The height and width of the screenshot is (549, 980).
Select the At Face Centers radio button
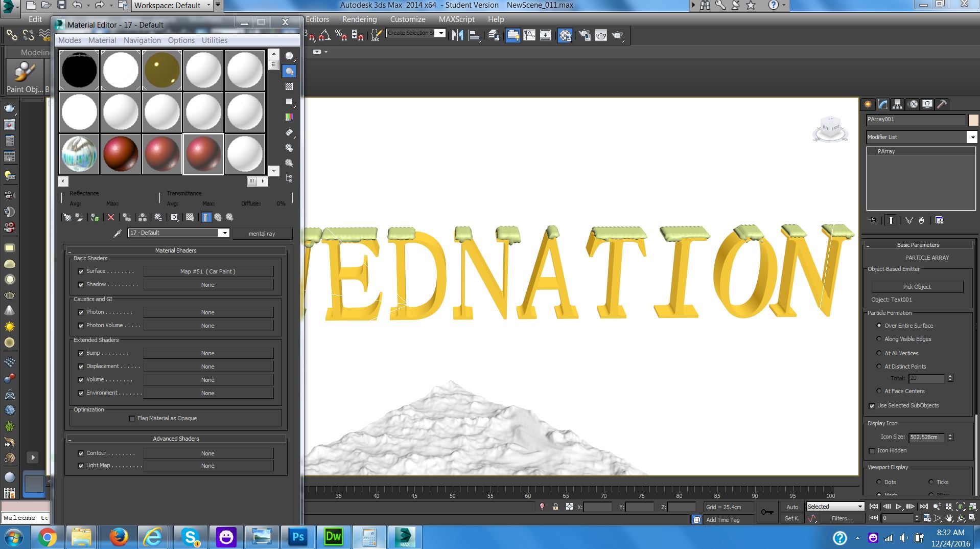[879, 391]
